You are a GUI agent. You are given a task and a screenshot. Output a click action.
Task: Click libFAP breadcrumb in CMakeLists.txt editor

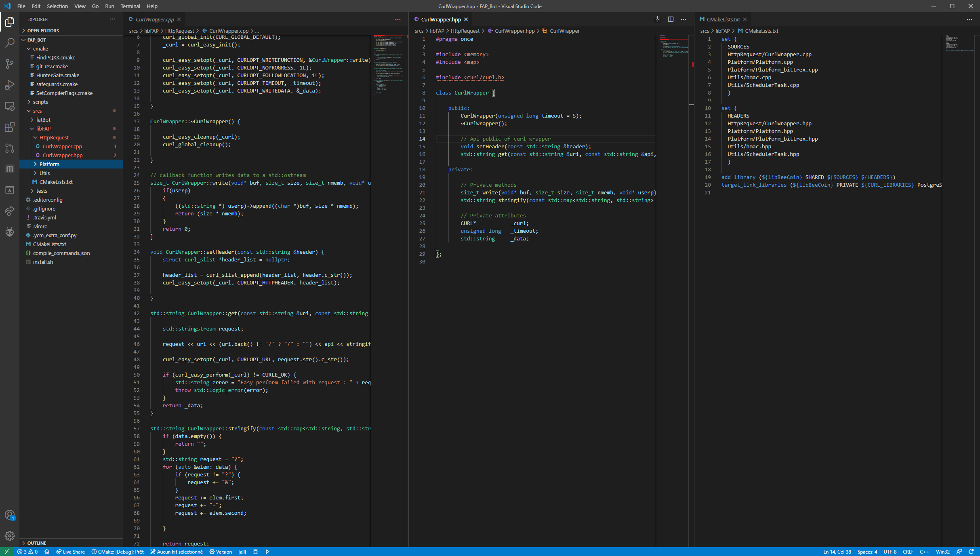[722, 31]
